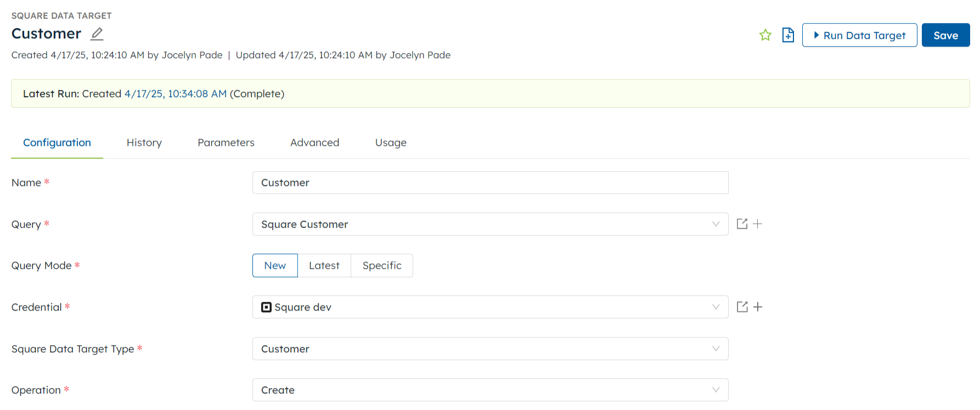Add new credential using plus icon
This screenshot has height=410, width=980.
click(x=758, y=307)
